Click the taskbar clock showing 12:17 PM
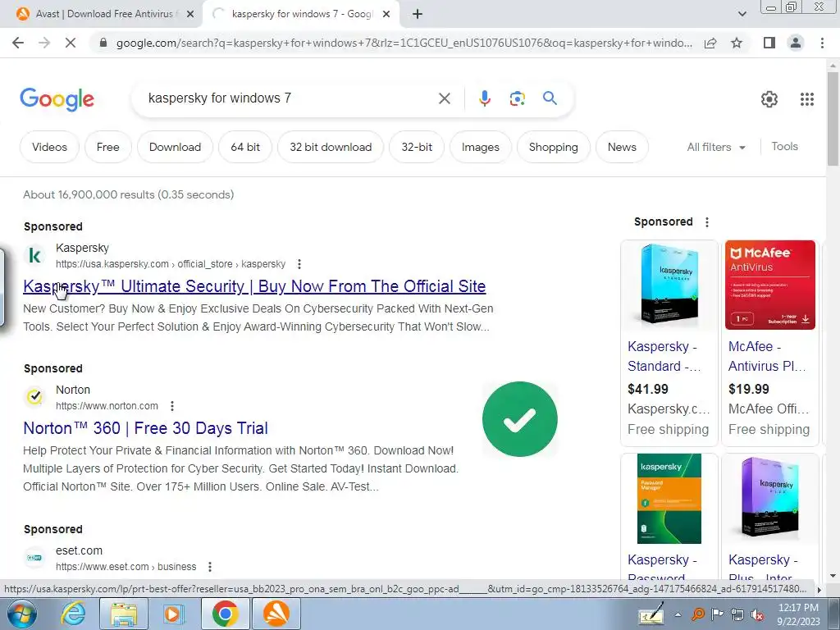The image size is (840, 630). tap(798, 614)
